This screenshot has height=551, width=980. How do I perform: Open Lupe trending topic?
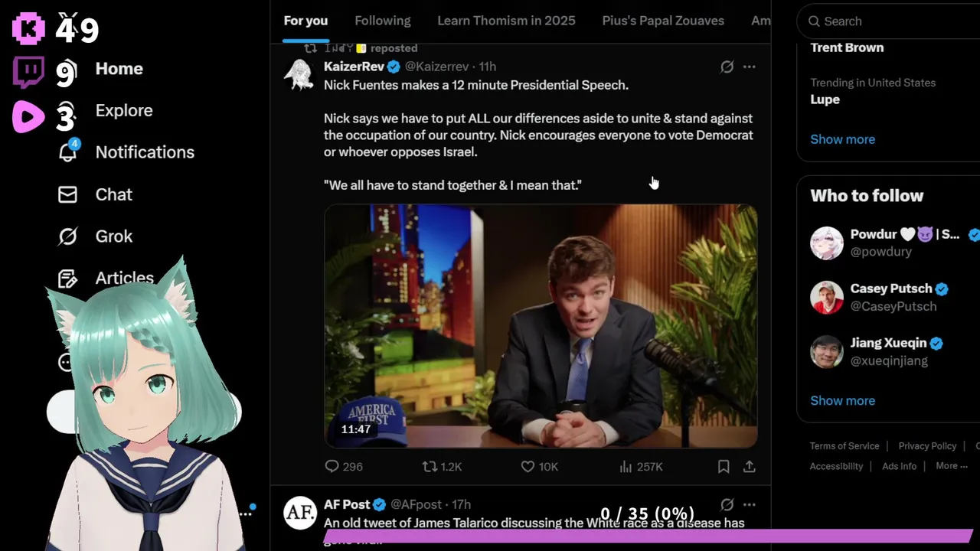tap(825, 99)
